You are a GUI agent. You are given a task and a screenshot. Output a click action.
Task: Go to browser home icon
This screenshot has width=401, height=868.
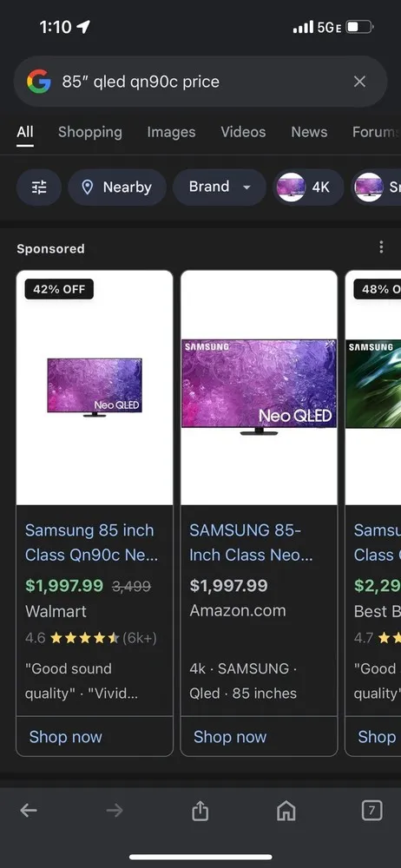pos(286,812)
